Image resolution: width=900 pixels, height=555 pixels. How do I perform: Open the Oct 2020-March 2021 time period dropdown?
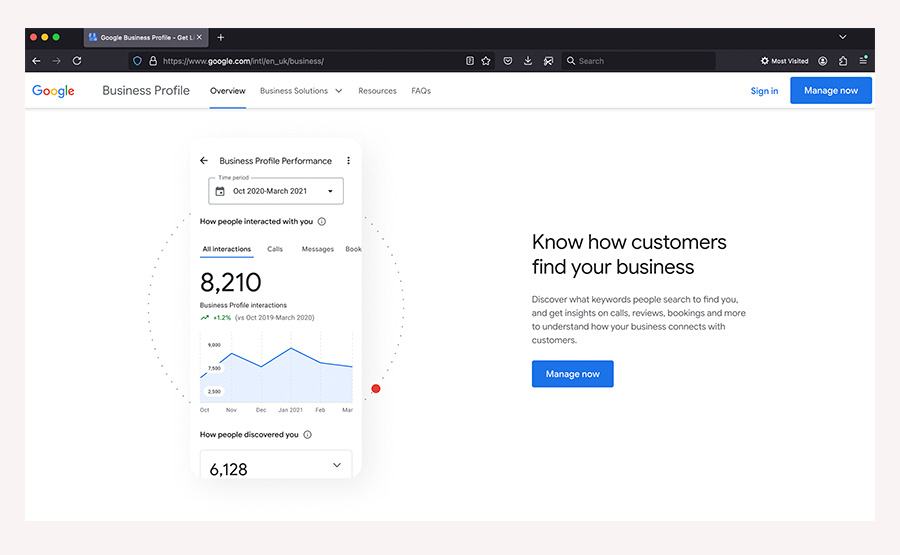pyautogui.click(x=276, y=191)
